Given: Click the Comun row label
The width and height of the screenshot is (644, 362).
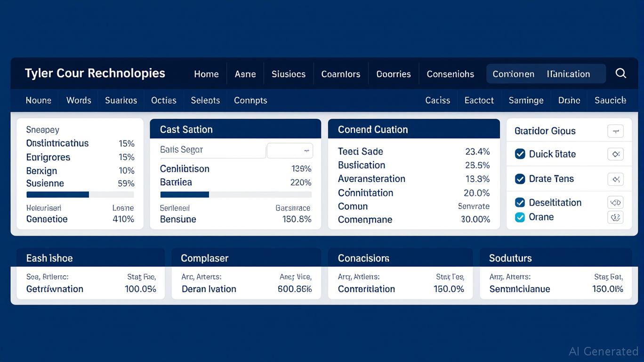Looking at the screenshot, I should point(353,206).
